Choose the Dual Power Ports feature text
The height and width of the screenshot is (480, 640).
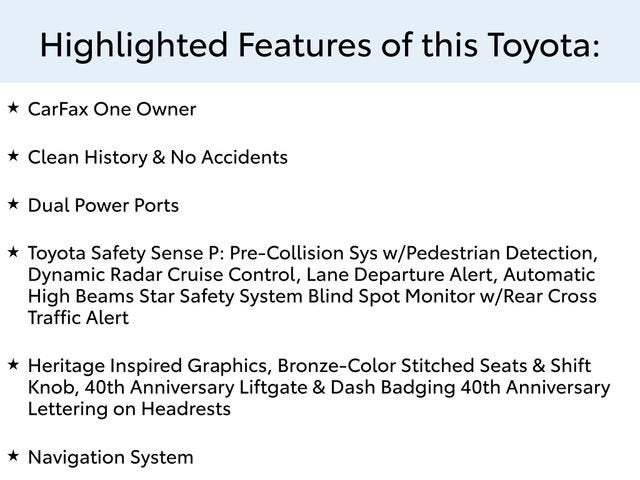point(104,206)
